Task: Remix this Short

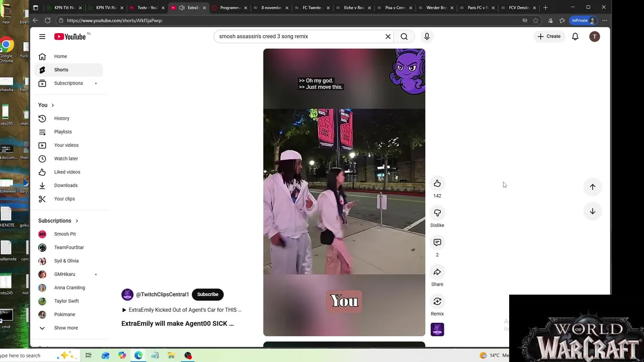Action: [x=437, y=302]
